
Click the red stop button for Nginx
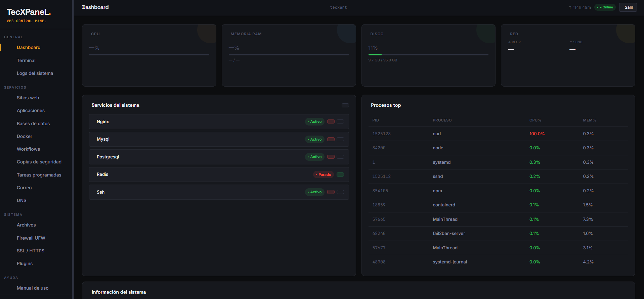point(331,121)
